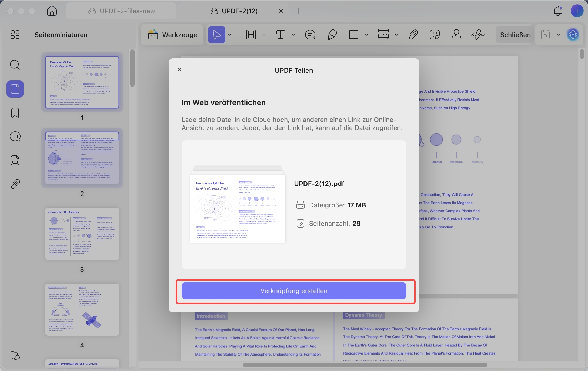This screenshot has width=588, height=371.
Task: Click the Seitenanzahl 29 value
Action: (356, 223)
